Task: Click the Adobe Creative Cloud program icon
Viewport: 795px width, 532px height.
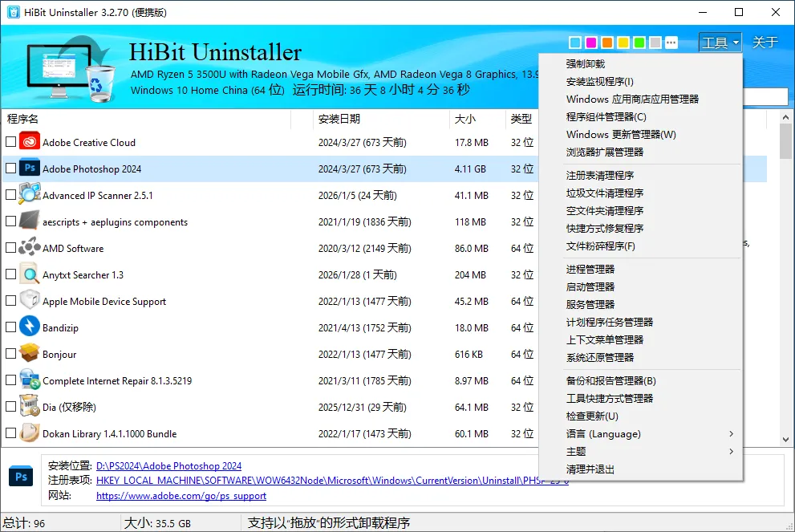Action: click(30, 142)
